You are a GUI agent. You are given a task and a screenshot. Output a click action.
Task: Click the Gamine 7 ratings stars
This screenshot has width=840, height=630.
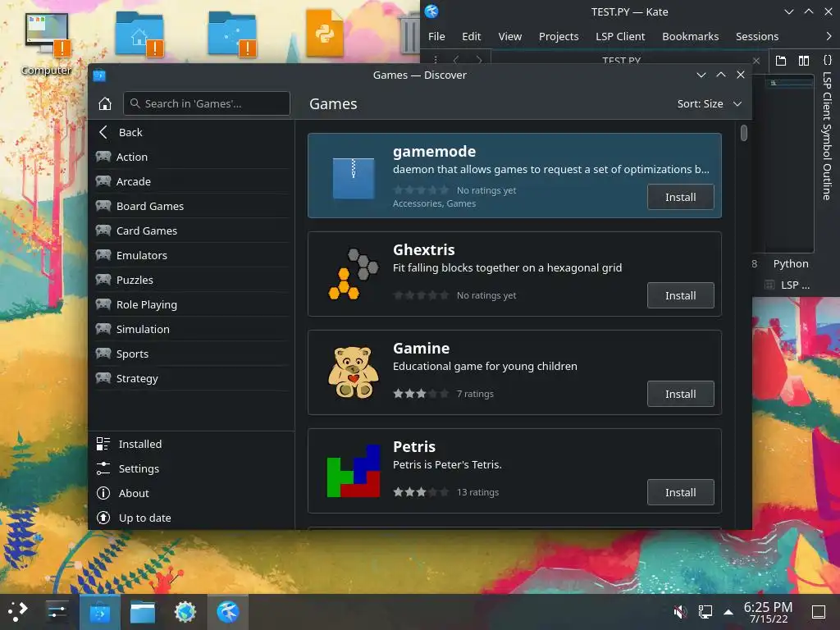[421, 394]
